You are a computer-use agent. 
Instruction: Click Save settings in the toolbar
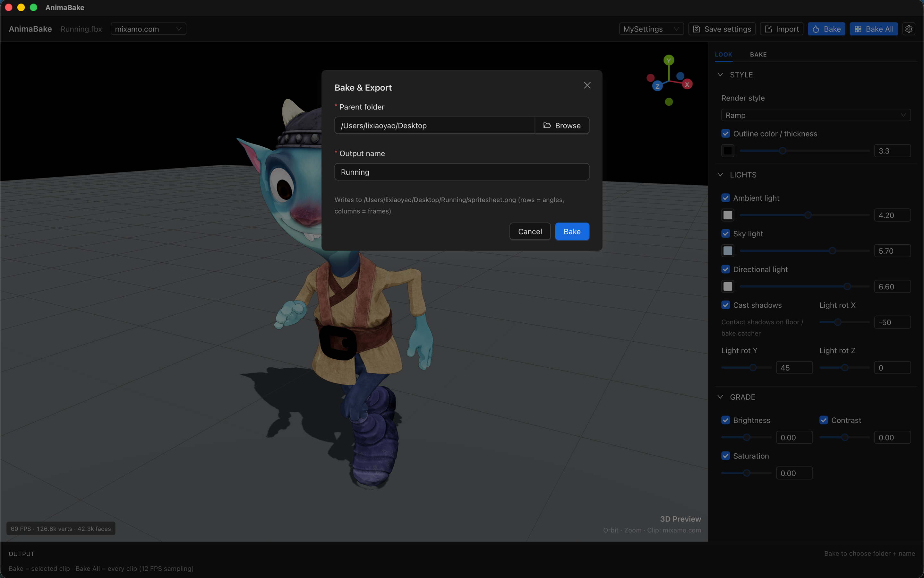point(722,29)
